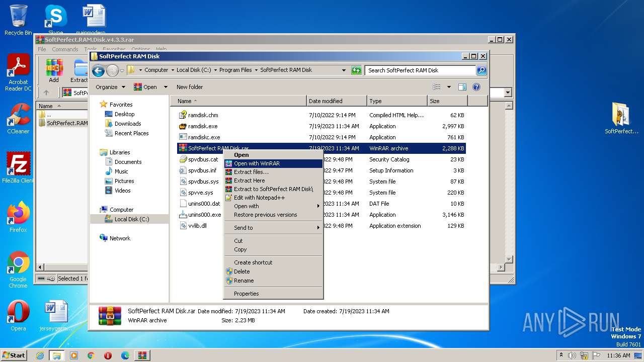
Task: Open Acrobat Reader DC desktop icon
Action: [18, 73]
